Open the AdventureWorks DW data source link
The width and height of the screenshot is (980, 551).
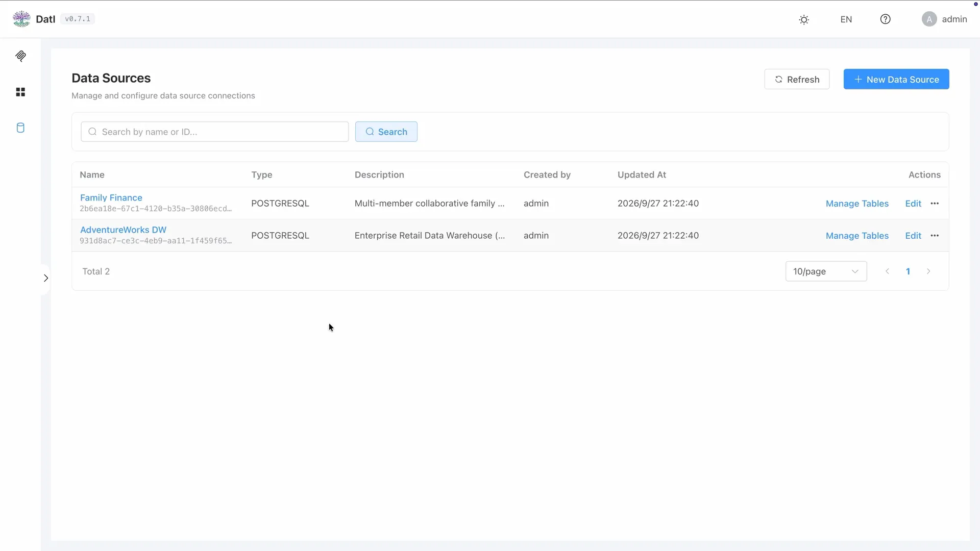click(123, 230)
